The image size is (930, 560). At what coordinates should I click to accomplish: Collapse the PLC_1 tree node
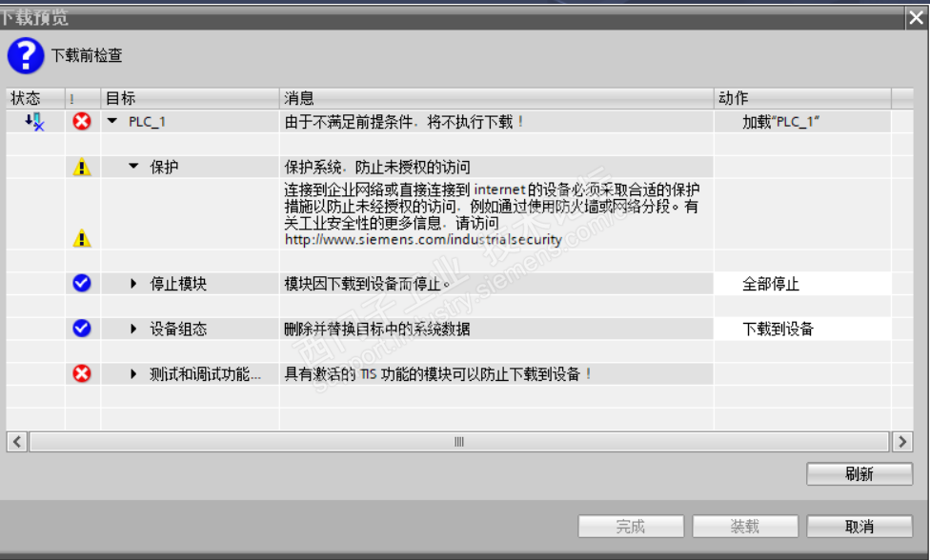coord(112,121)
